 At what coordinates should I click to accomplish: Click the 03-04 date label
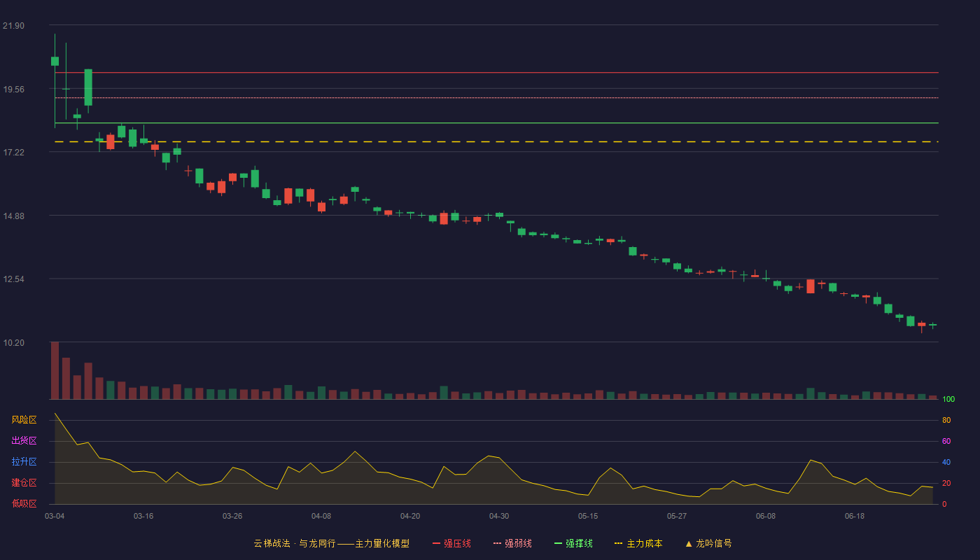tap(55, 516)
